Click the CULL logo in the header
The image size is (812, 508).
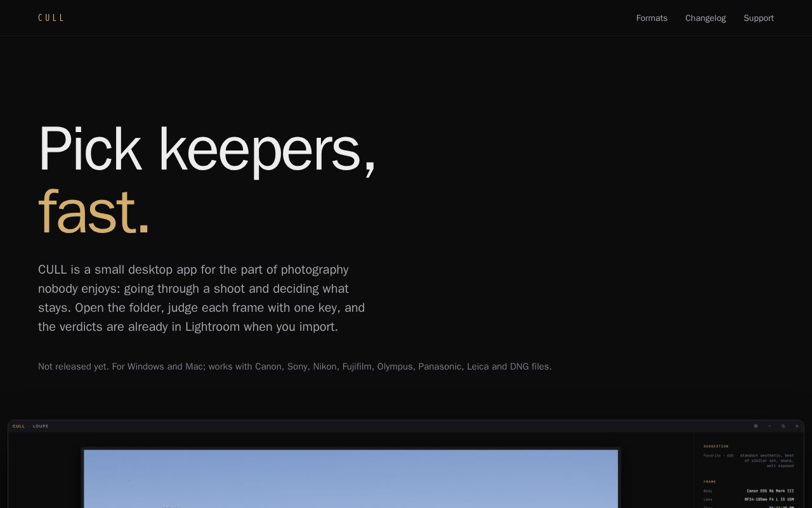coord(51,18)
